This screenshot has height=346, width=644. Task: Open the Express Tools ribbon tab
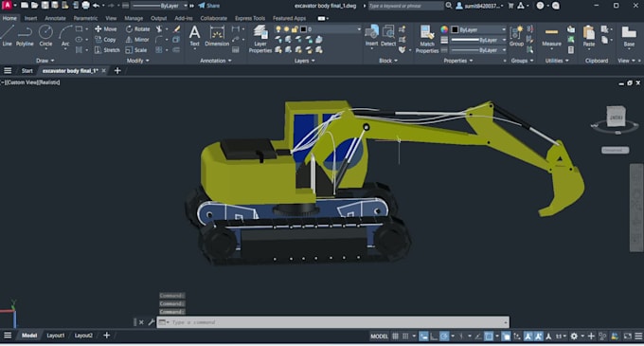coord(250,18)
